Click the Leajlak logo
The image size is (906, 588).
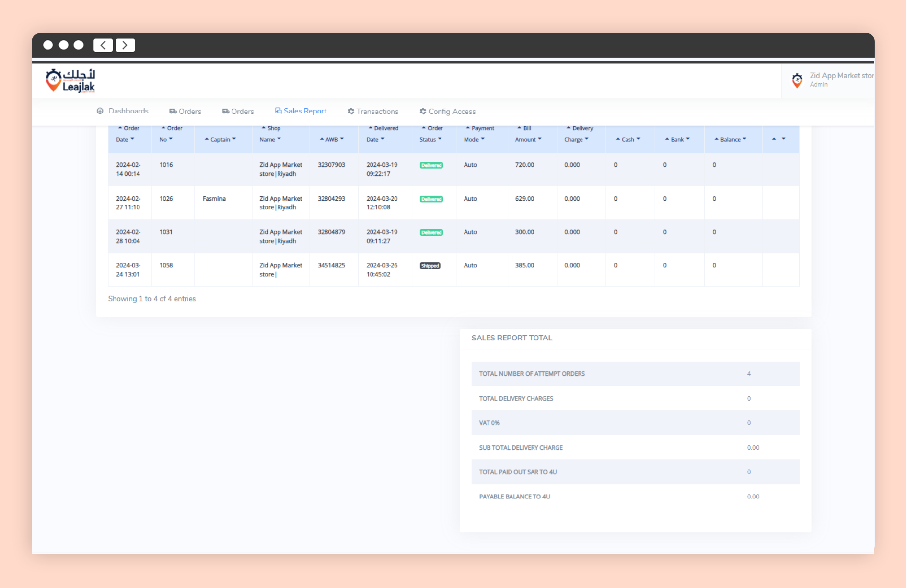pyautogui.click(x=71, y=81)
